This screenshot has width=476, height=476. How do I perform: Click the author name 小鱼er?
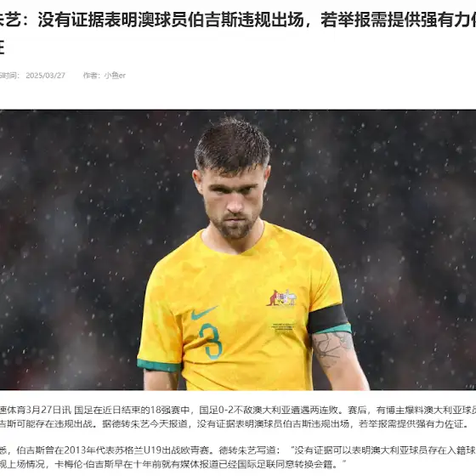click(x=115, y=76)
